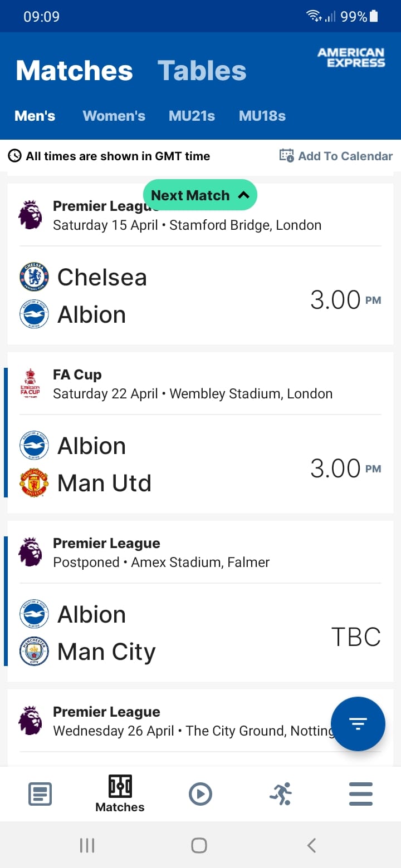
Task: Tap the Man City club crest
Action: [x=34, y=652]
